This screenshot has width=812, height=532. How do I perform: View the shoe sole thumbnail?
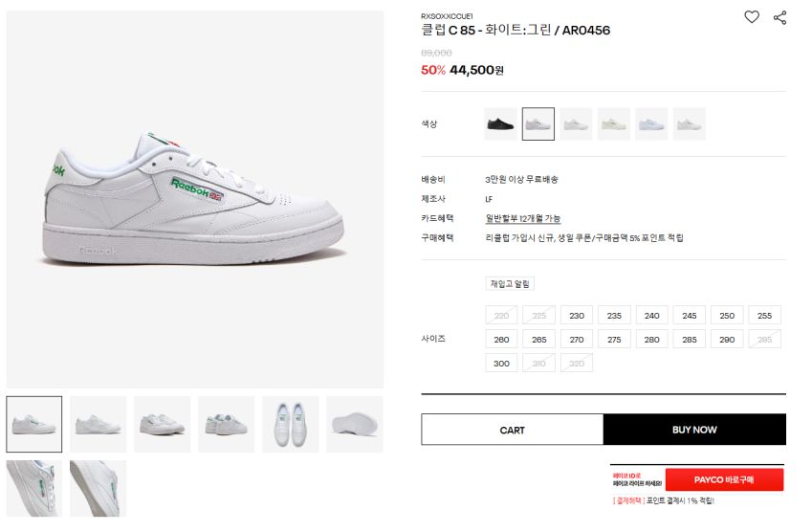coord(354,424)
